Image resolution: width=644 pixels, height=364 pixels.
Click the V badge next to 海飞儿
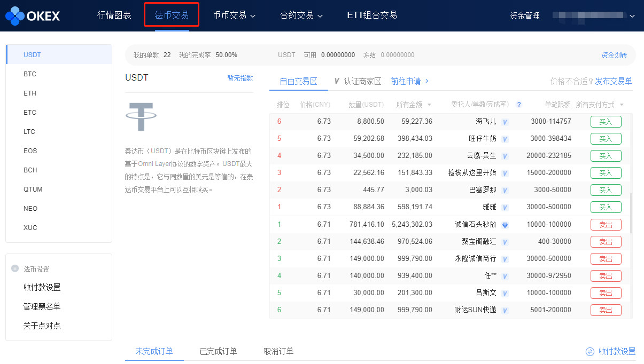click(x=505, y=122)
